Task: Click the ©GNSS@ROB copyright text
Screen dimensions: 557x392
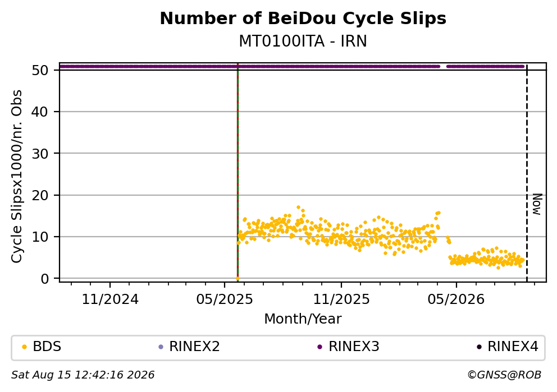Action: point(504,375)
